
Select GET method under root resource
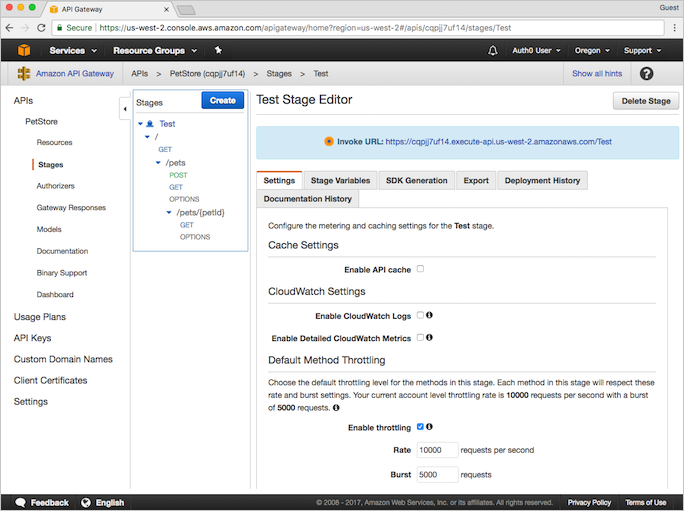click(165, 149)
